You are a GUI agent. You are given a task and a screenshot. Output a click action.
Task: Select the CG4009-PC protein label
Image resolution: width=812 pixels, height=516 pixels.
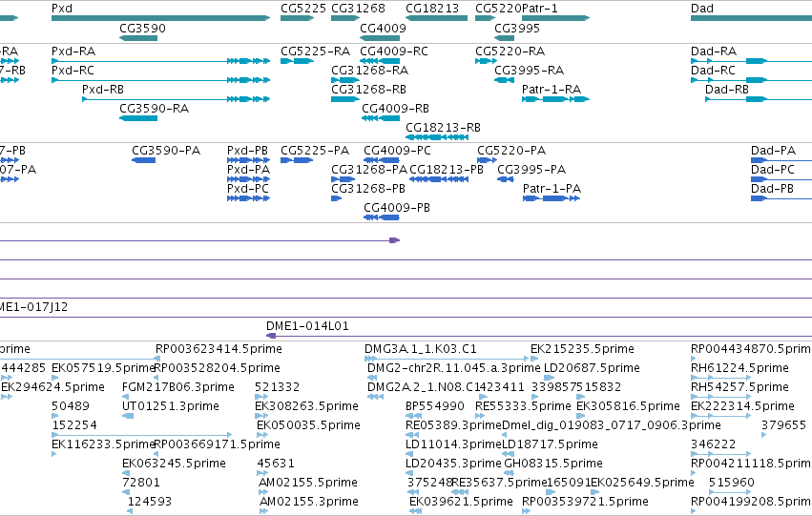397,151
